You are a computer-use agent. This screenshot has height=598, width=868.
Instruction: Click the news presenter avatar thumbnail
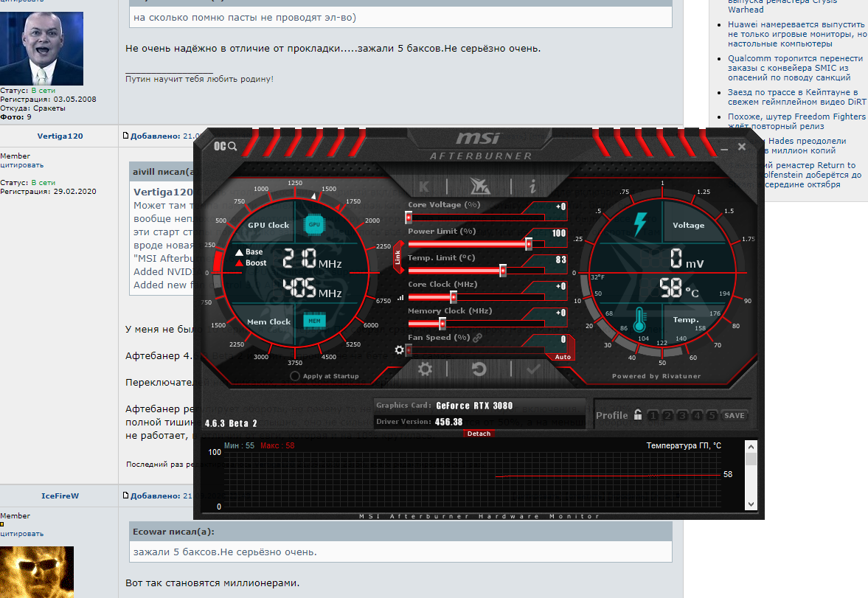pyautogui.click(x=41, y=49)
